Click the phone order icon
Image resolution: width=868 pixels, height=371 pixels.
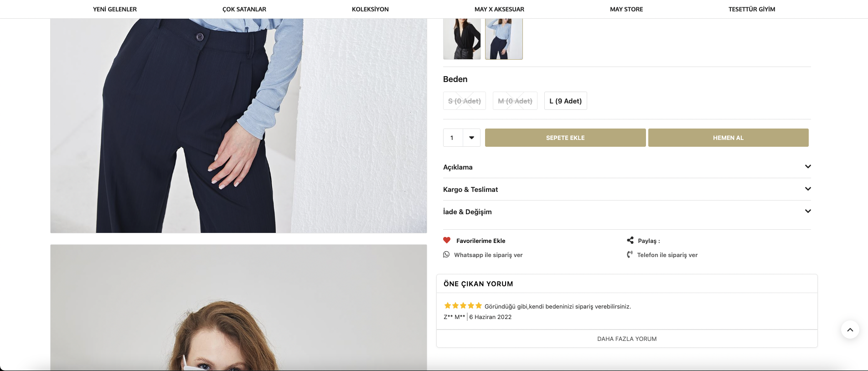click(630, 255)
